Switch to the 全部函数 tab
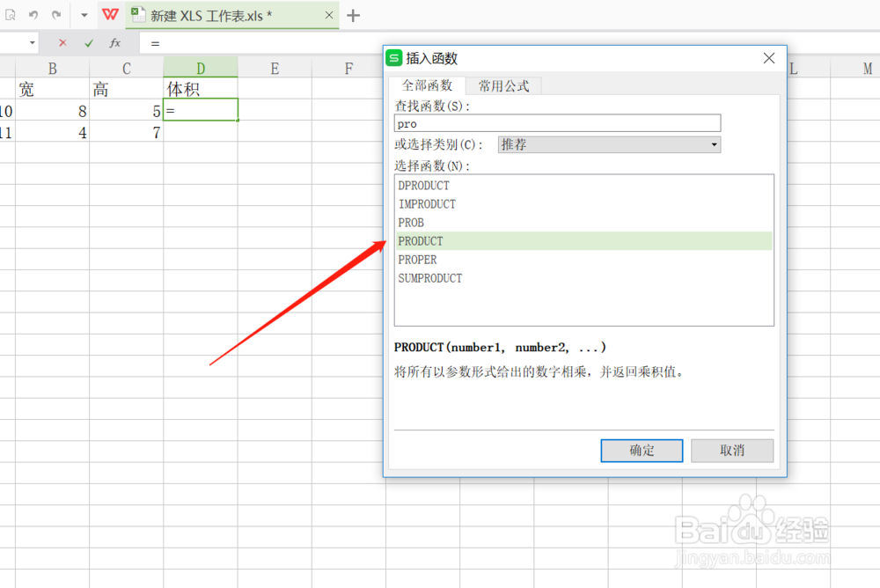880x588 pixels. click(427, 85)
